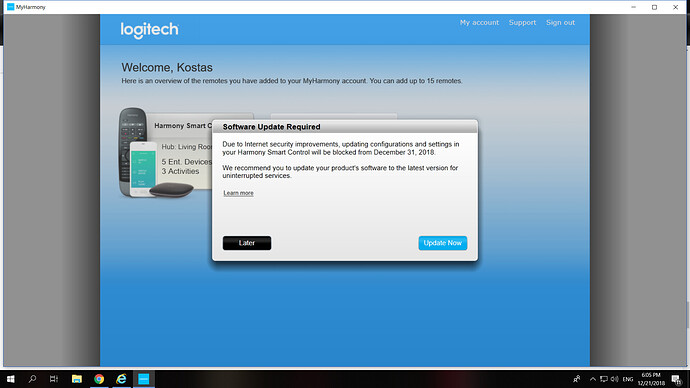
Task: Open My account in the header
Action: pos(479,22)
